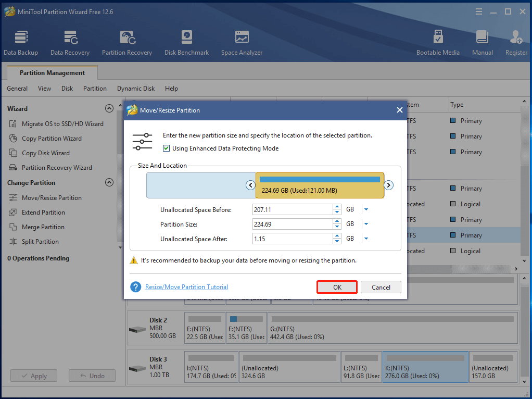
Task: Click the Undo button
Action: pyautogui.click(x=92, y=376)
